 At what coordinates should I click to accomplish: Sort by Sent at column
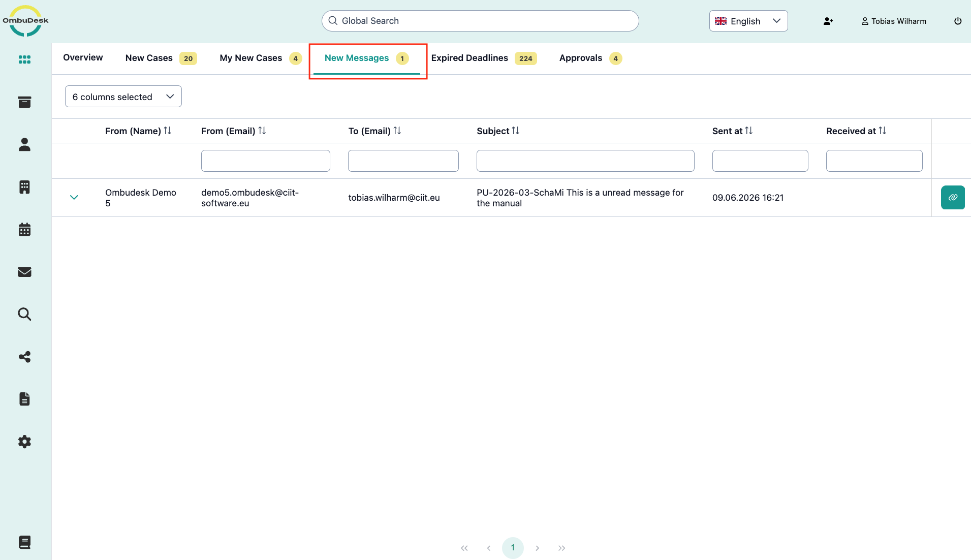[x=748, y=131]
